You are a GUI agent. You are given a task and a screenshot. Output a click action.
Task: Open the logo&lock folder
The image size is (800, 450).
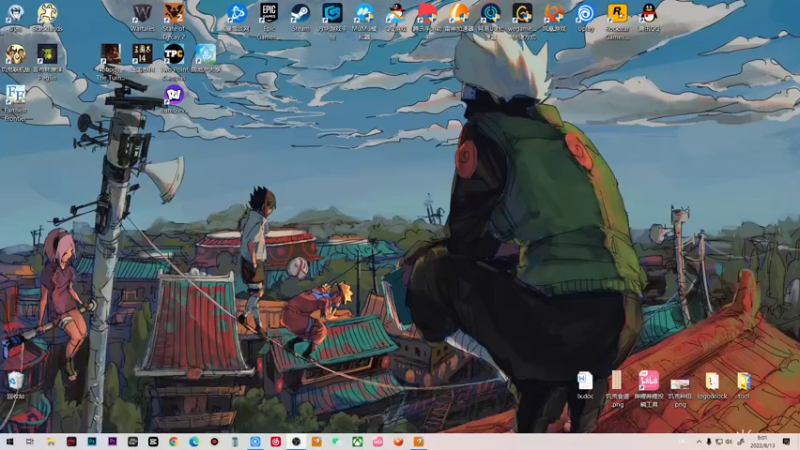point(712,385)
